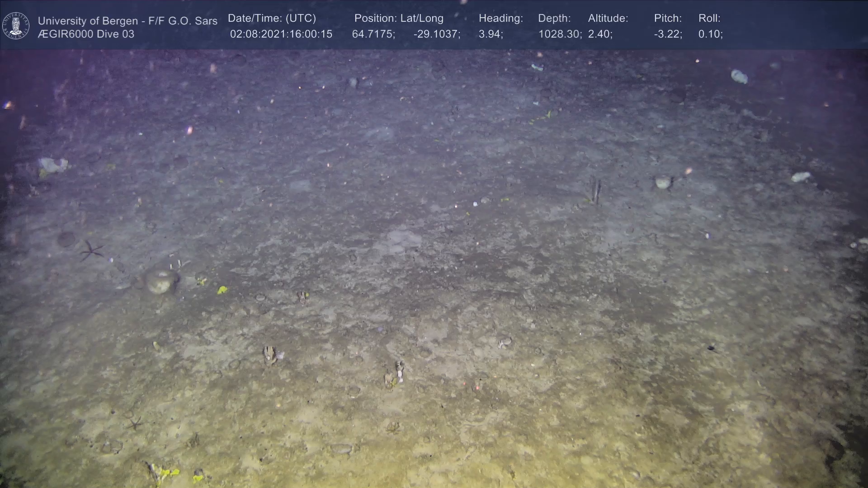Click the University of Bergen ship title text
The height and width of the screenshot is (488, 868).
pyautogui.click(x=127, y=21)
